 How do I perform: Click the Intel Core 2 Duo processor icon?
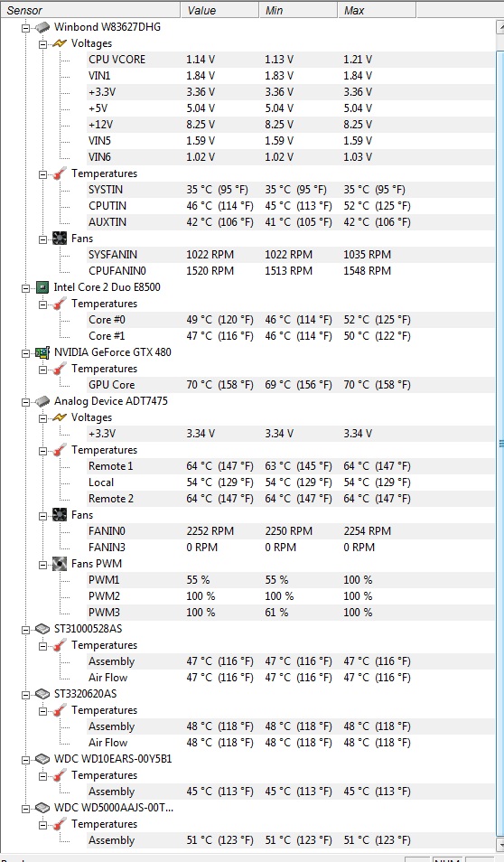coord(42,287)
